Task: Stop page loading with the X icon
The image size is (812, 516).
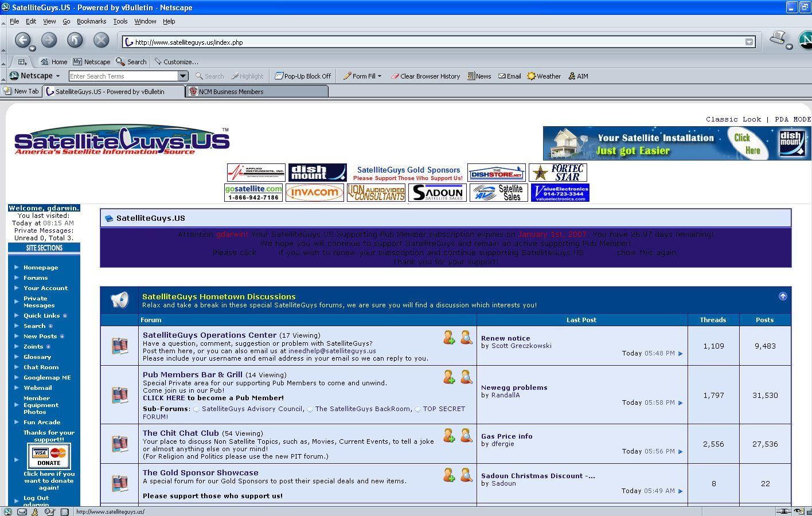Action: 101,40
